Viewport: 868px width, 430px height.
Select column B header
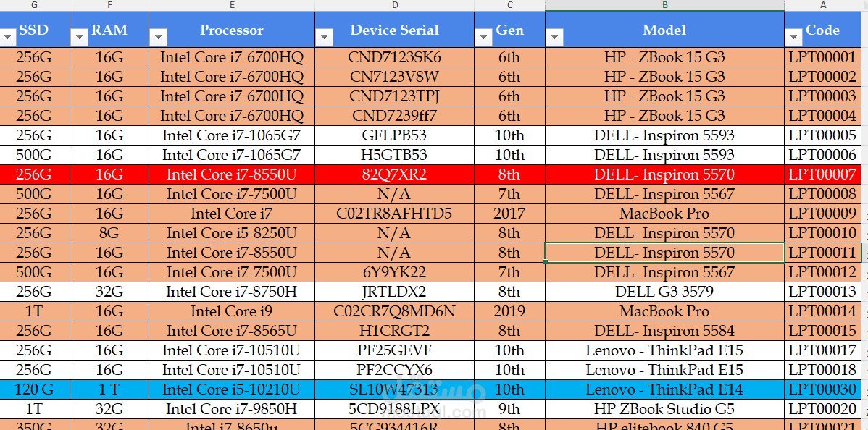point(665,5)
